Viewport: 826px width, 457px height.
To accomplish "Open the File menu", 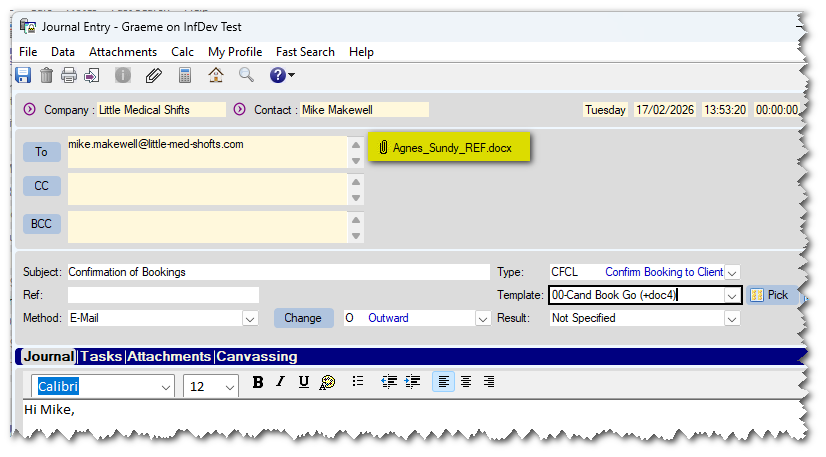I will (x=28, y=52).
